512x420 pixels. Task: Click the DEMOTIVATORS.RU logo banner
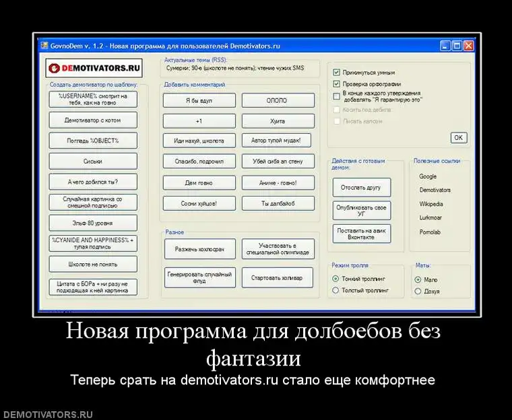pyautogui.click(x=92, y=68)
